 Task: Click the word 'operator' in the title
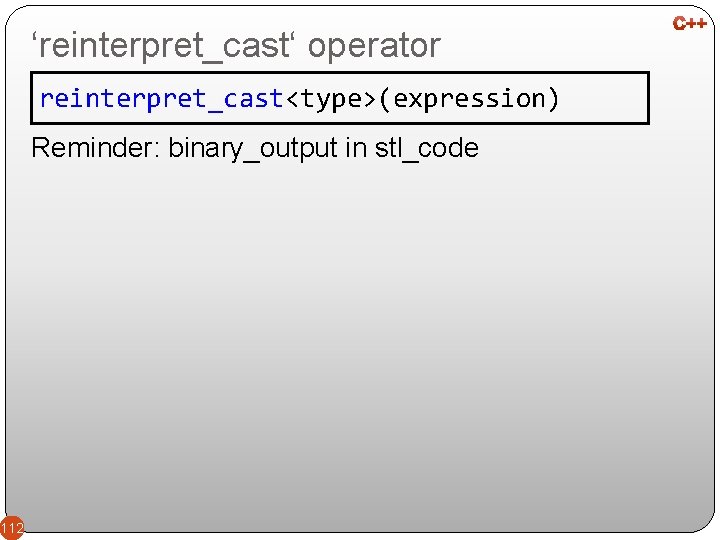(374, 45)
